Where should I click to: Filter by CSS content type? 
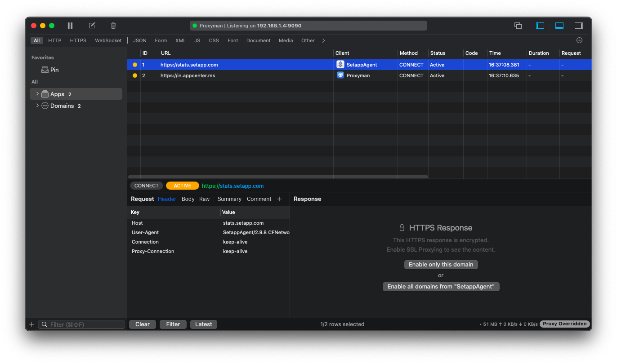214,40
